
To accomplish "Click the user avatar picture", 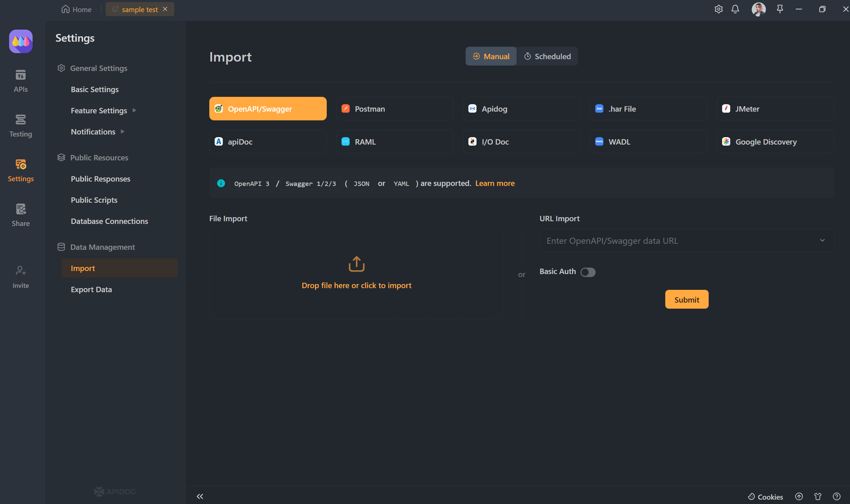I will (758, 9).
